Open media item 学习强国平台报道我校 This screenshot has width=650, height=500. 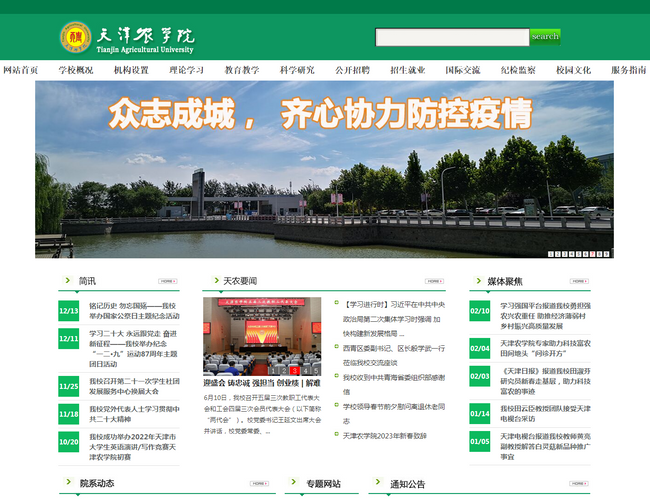[545, 316]
